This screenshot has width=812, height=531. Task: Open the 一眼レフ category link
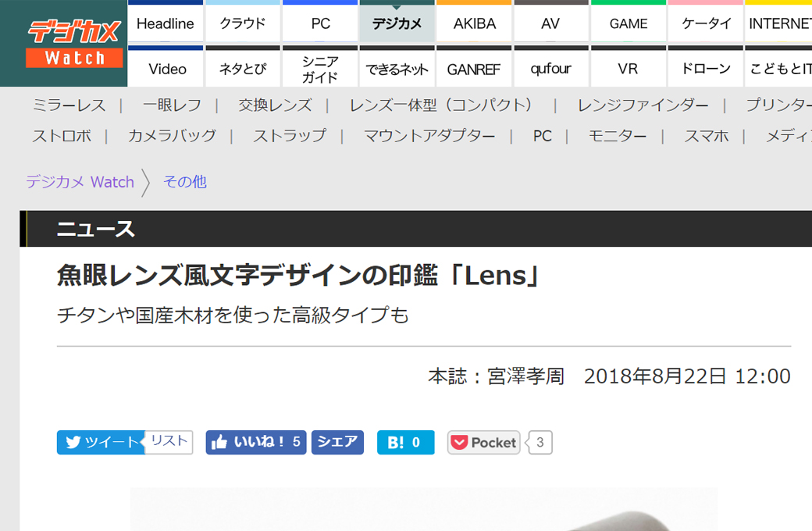172,105
